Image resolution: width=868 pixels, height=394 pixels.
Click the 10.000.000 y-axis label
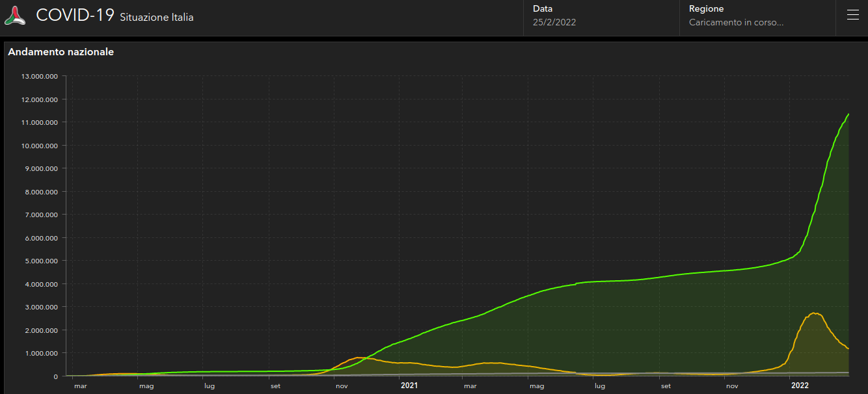pos(40,146)
